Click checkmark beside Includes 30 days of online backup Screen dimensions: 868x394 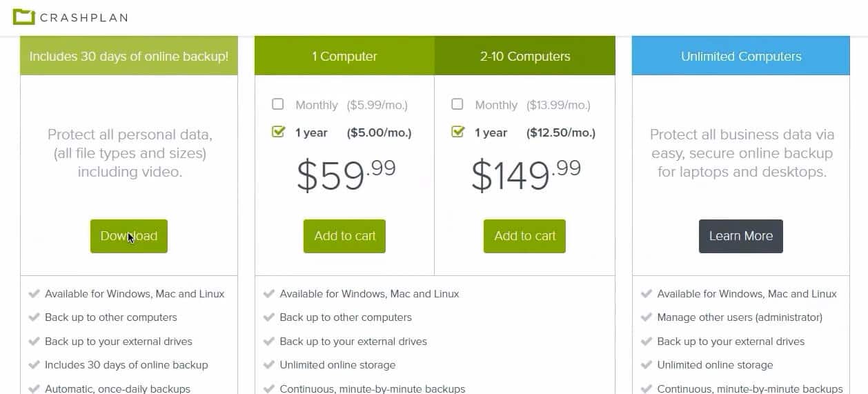(34, 365)
